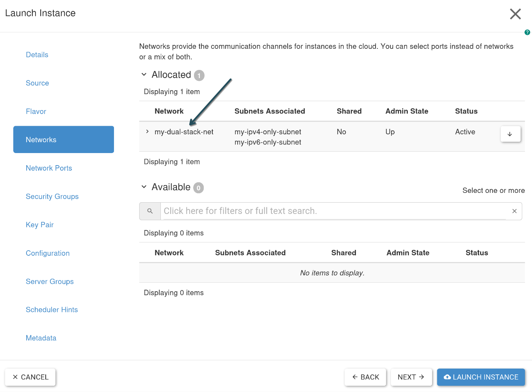Screen dimensions: 532x392
Task: Collapse the Allocated section
Action: (x=144, y=74)
